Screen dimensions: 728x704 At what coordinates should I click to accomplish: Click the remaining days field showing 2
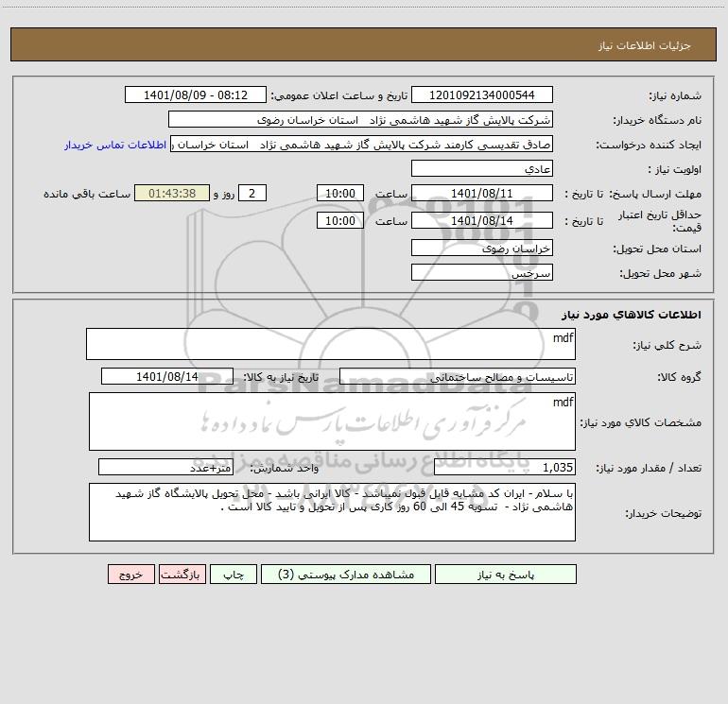252,193
